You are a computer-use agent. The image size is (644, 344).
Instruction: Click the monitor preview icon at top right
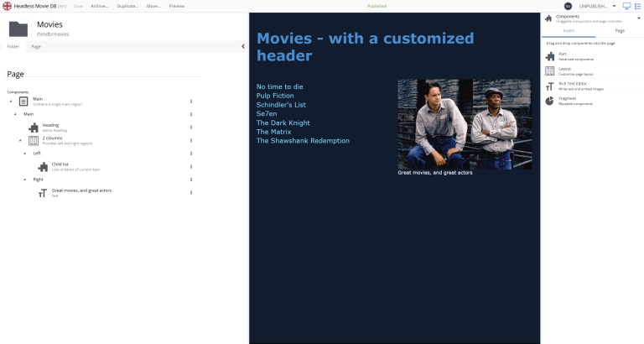(x=626, y=6)
